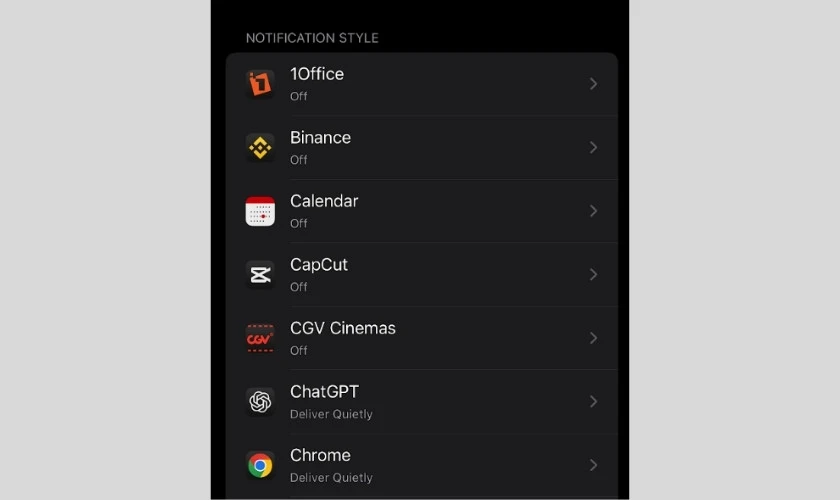Tap the Calendar app icon
This screenshot has height=500, width=840.
260,211
